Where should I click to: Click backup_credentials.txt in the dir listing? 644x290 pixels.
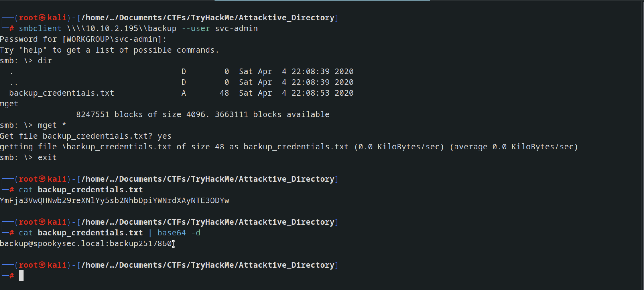click(x=61, y=93)
